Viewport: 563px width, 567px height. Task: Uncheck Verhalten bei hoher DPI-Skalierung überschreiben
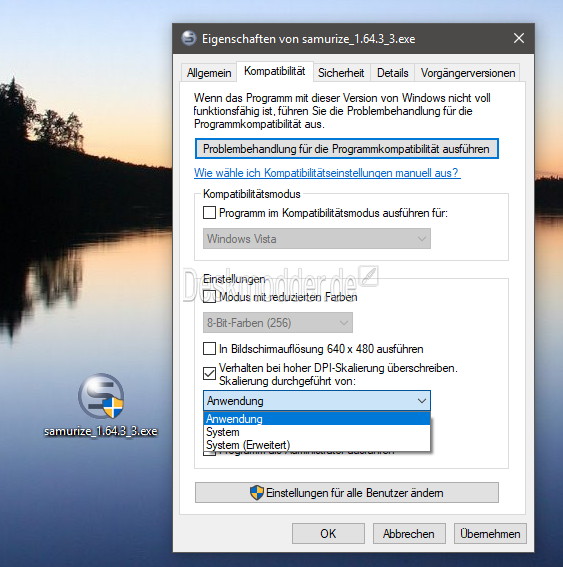click(209, 374)
